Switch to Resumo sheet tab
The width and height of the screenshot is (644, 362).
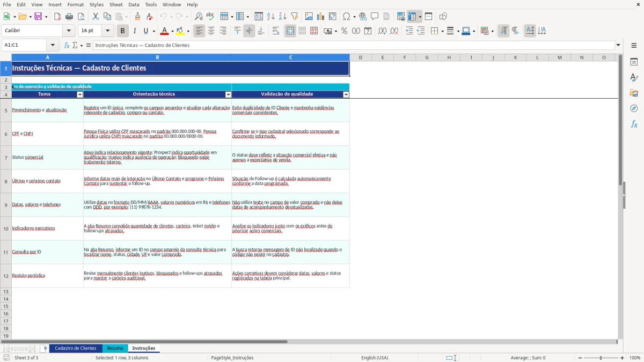(115, 349)
